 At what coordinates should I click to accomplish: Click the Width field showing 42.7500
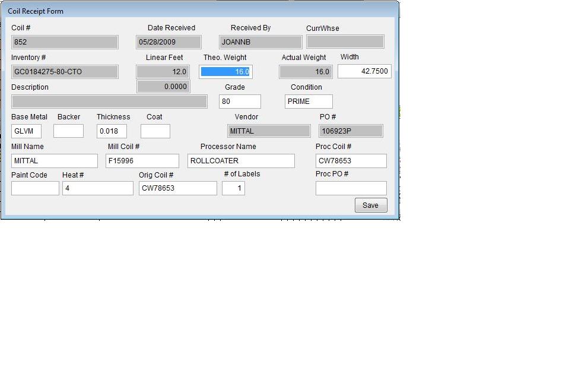pos(364,71)
